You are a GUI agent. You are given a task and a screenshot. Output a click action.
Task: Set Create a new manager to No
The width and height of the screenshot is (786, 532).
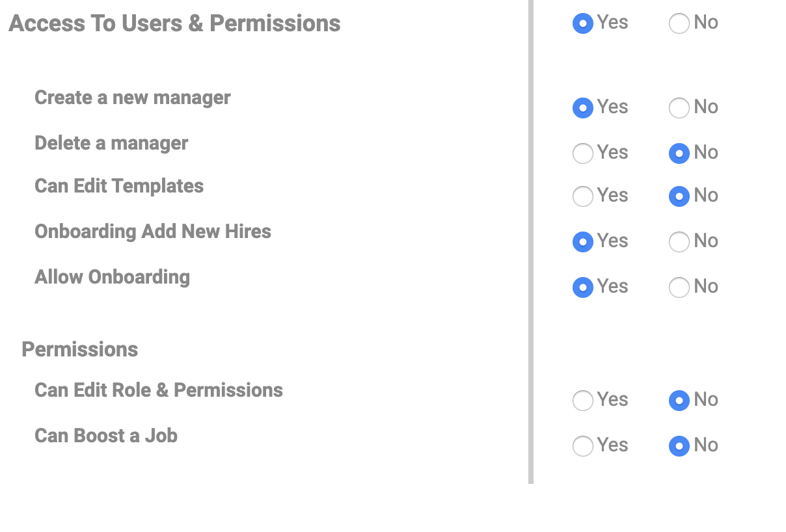point(679,108)
